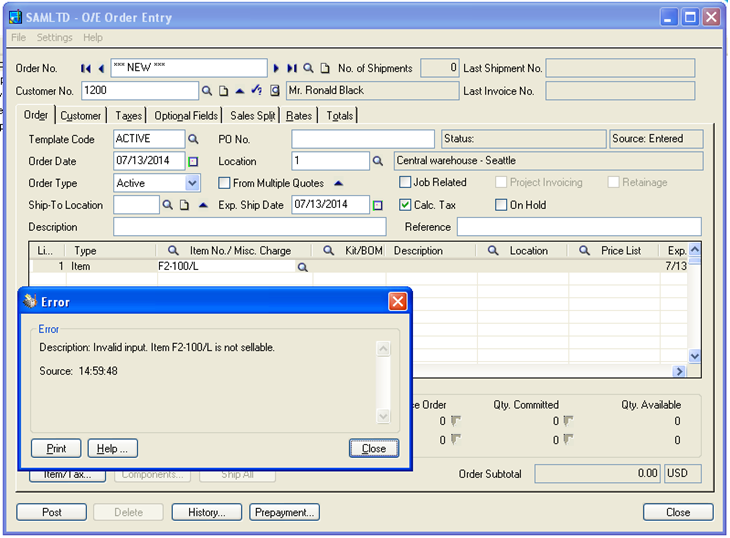Image resolution: width=730 pixels, height=538 pixels.
Task: Click Error message scroll down arrow
Action: pos(383,416)
